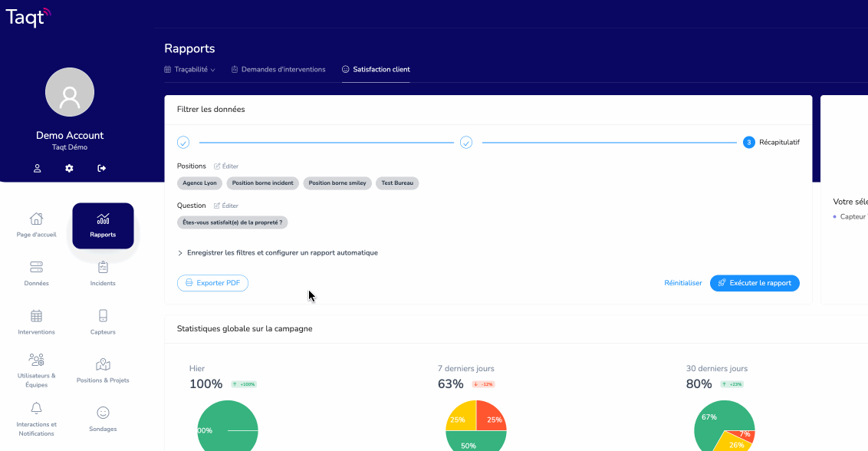Click the question tag about propreté

(232, 222)
